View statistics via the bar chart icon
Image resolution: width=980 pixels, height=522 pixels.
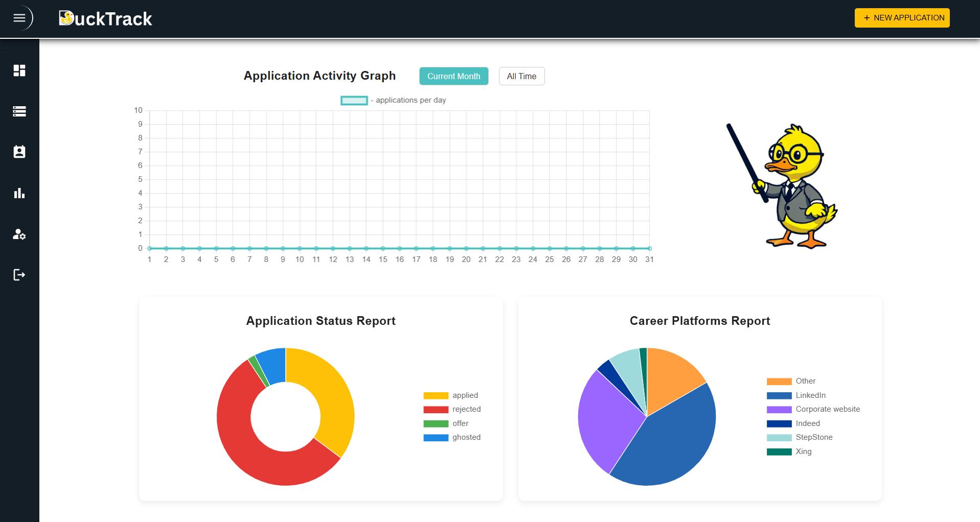19,193
